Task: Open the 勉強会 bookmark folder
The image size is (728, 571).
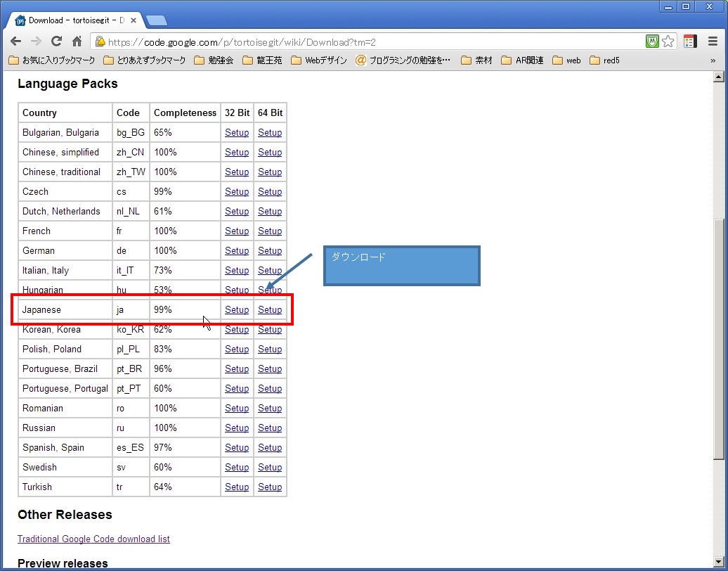Action: (214, 60)
